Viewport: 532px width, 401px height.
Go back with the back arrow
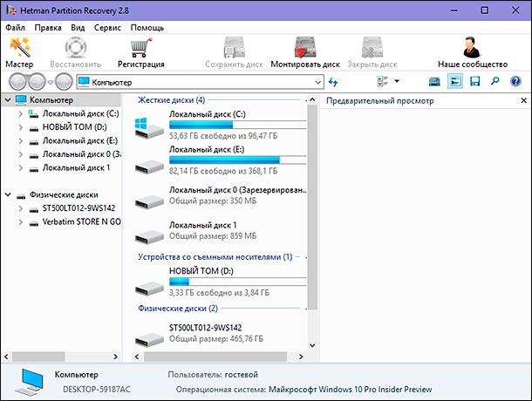pos(17,82)
